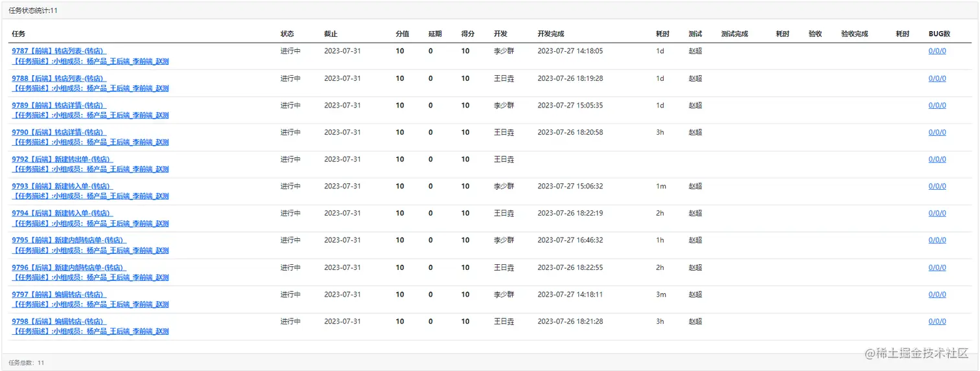Open task 9793 【前端】新建转入单 link

pyautogui.click(x=62, y=186)
